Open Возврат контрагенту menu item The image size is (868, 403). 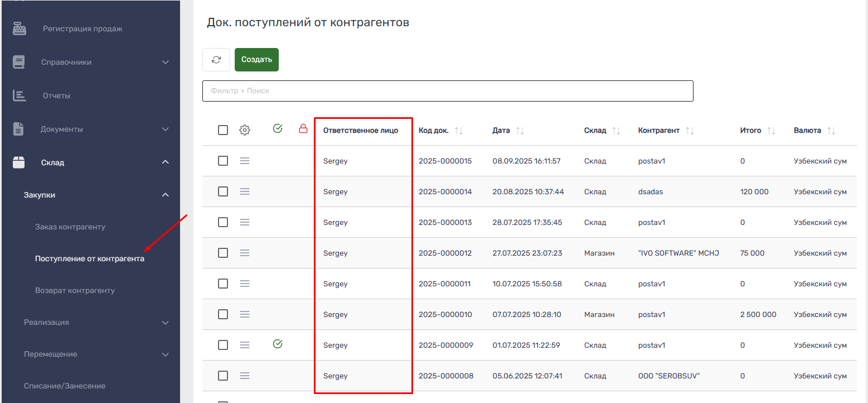click(75, 291)
